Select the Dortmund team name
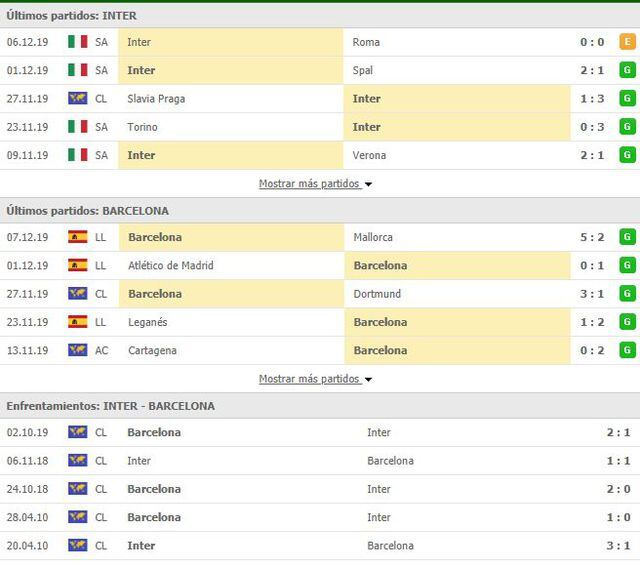The width and height of the screenshot is (640, 568). (x=377, y=294)
